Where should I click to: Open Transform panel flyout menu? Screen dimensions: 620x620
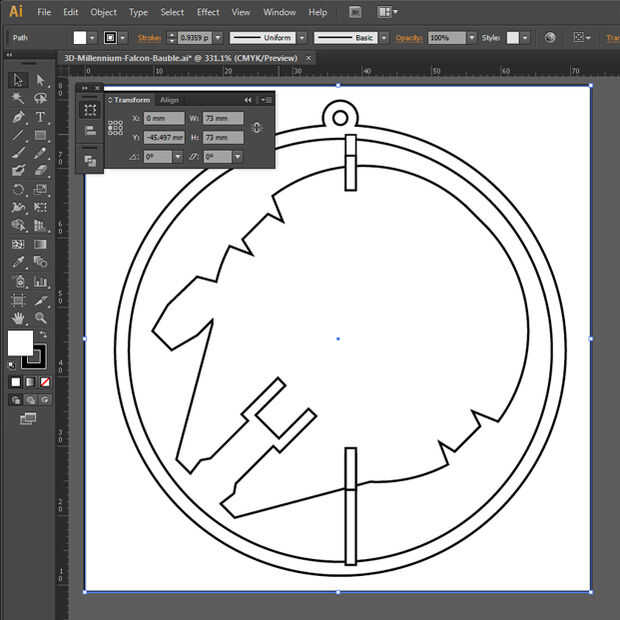266,100
